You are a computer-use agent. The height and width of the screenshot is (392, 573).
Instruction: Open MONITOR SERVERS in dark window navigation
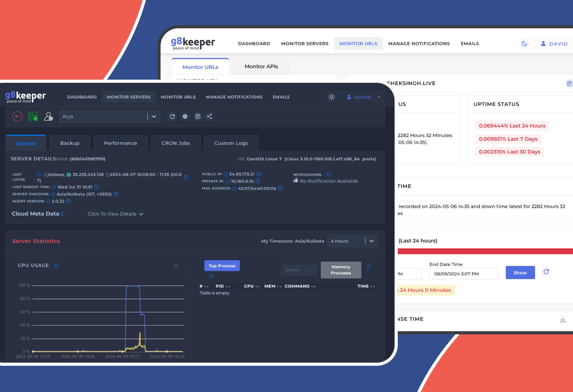(129, 97)
